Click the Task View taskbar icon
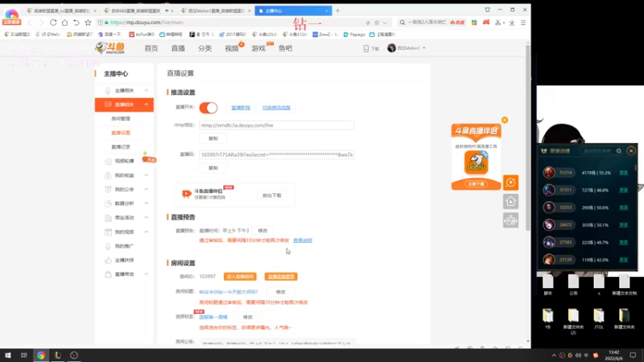This screenshot has height=362, width=644. tap(24, 355)
